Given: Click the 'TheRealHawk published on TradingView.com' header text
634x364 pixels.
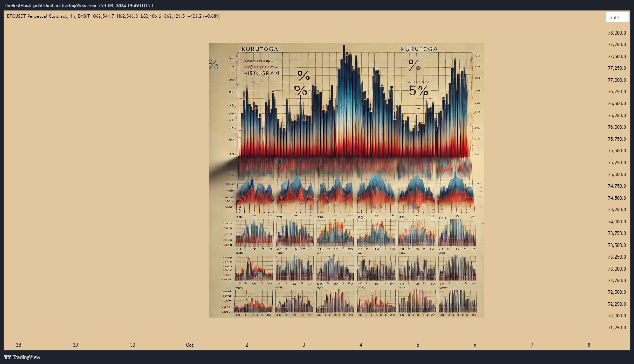Looking at the screenshot, I should click(50, 6).
